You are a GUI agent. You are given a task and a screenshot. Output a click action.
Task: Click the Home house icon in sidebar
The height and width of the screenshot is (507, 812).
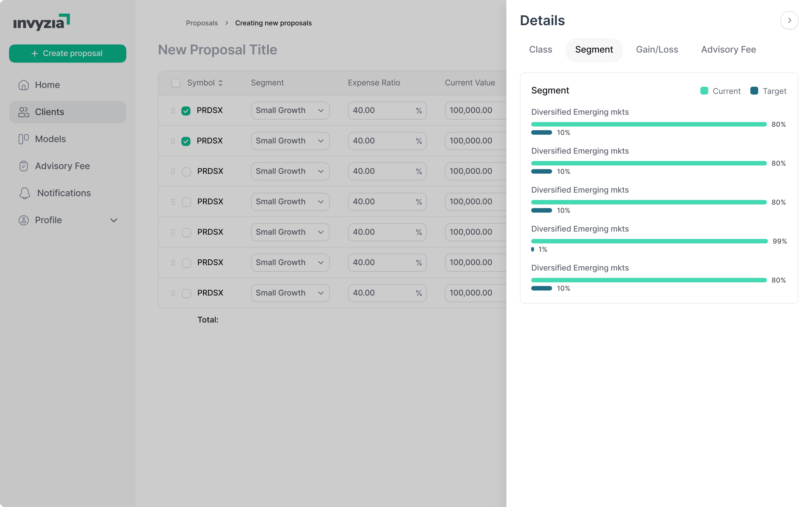(23, 85)
